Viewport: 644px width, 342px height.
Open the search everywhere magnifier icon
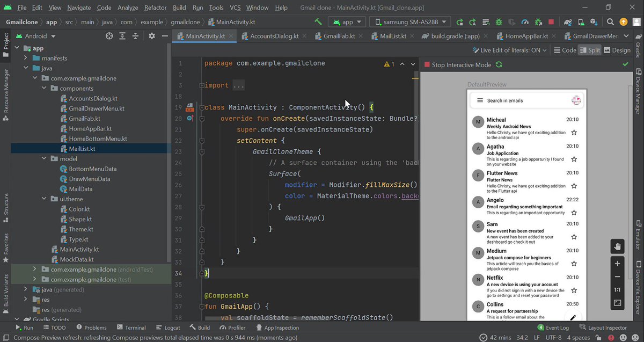click(610, 22)
